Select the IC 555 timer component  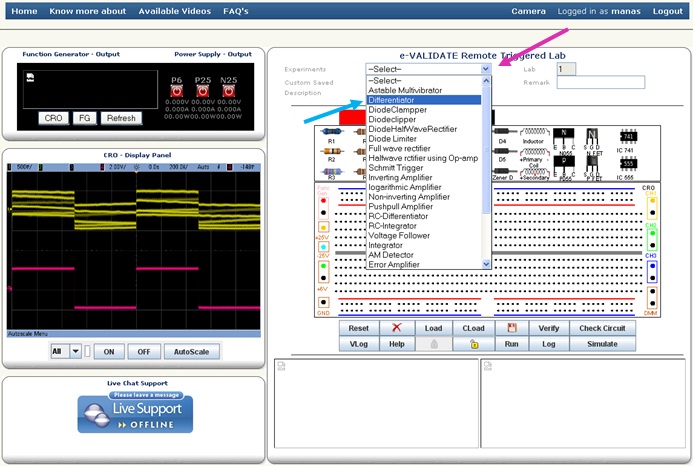point(629,164)
